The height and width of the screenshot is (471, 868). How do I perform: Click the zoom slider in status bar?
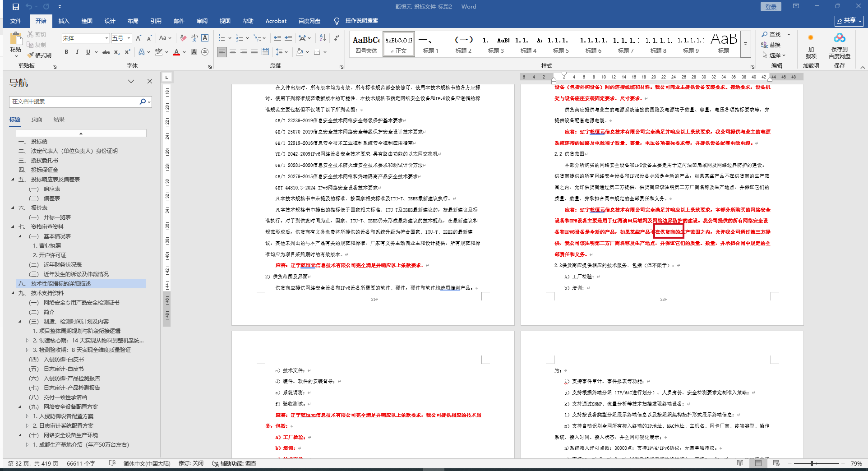click(x=812, y=463)
